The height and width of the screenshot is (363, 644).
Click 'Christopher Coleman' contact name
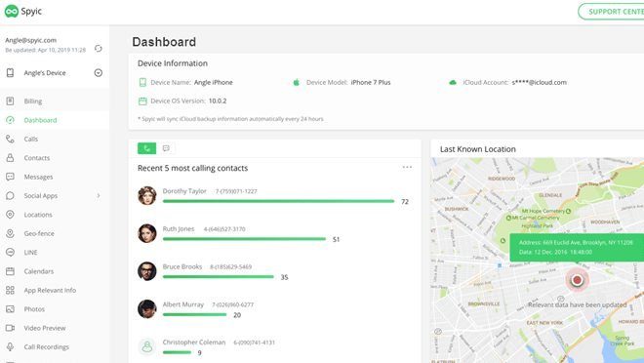pos(194,343)
